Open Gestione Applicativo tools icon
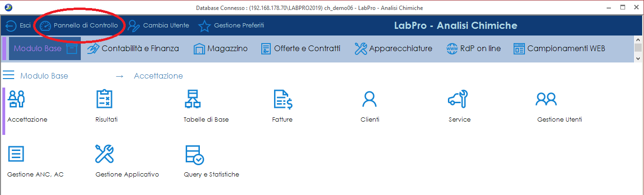 (104, 154)
